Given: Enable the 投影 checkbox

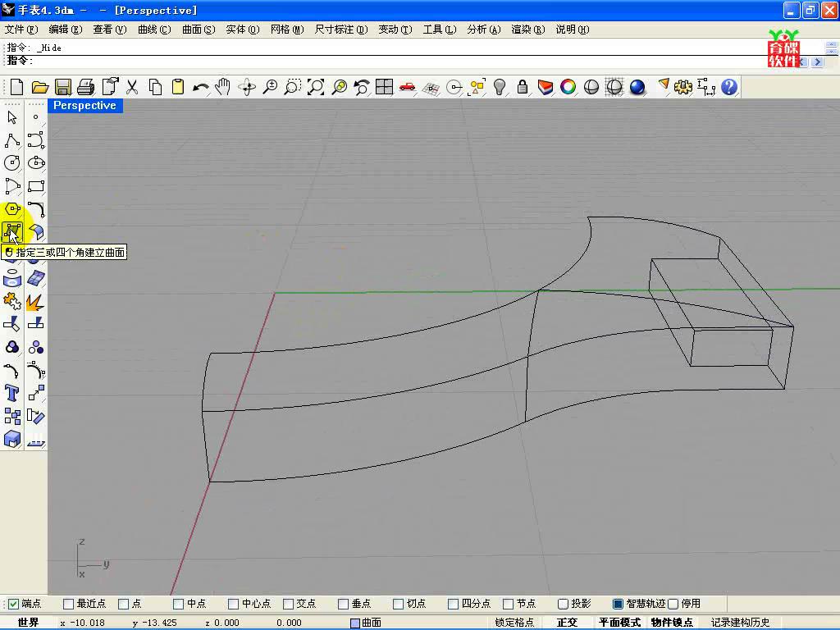Looking at the screenshot, I should 564,604.
